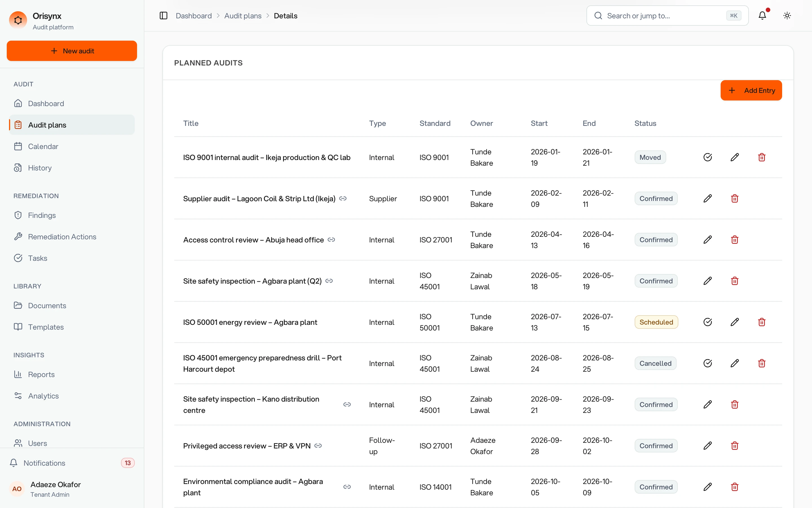Image resolution: width=812 pixels, height=508 pixels.
Task: Edit Site safety inspection Agbara Q2 entry
Action: point(708,281)
